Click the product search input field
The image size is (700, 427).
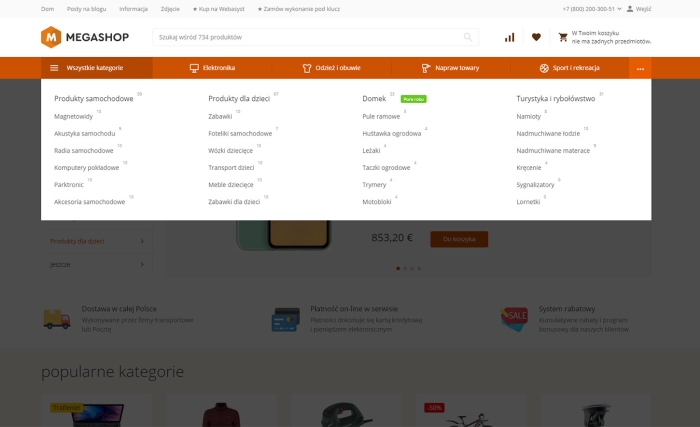click(x=315, y=37)
